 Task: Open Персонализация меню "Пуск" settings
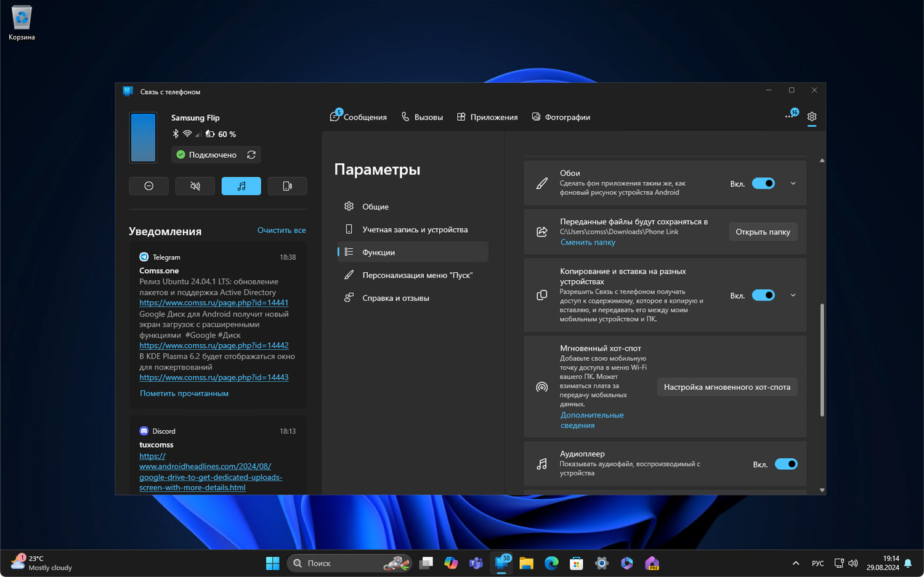413,275
